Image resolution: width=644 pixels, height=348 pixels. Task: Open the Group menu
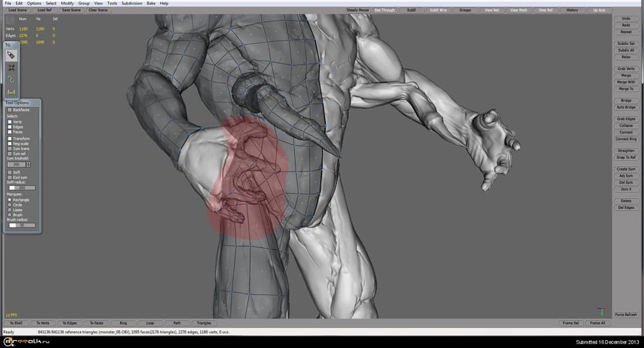[x=84, y=3]
